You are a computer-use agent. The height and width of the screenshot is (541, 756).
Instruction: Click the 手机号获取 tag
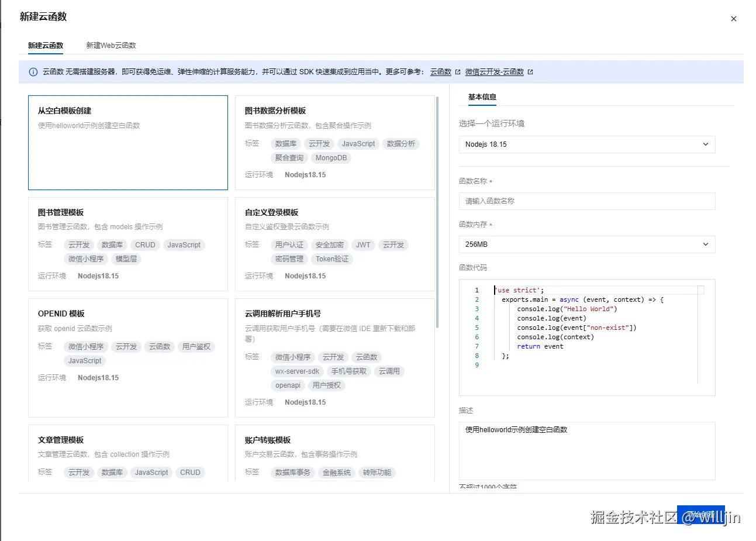pos(349,371)
